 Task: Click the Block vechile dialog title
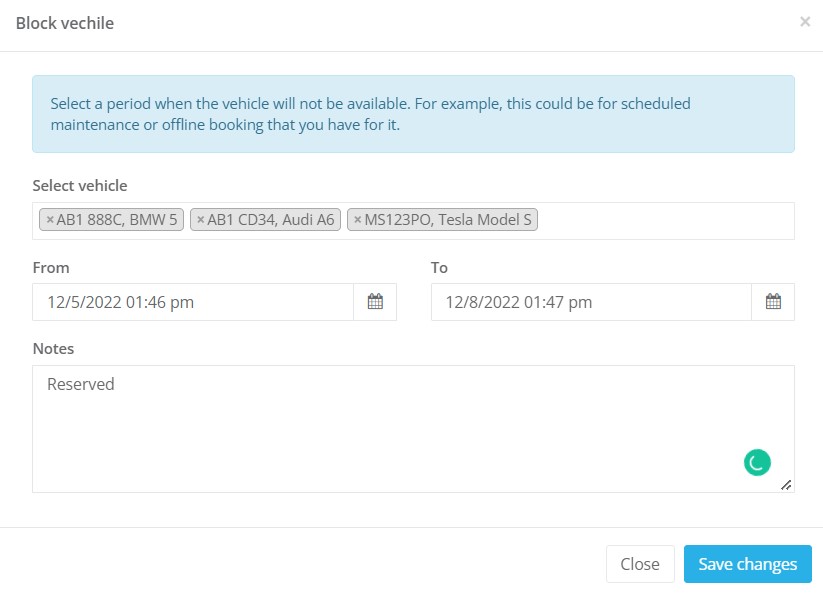[x=65, y=23]
